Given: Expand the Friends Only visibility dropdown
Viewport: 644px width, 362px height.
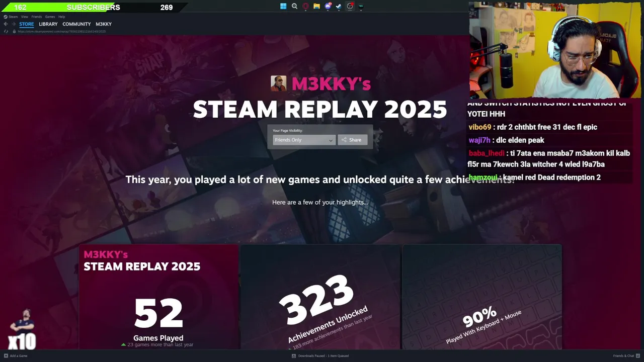Looking at the screenshot, I should 304,140.
